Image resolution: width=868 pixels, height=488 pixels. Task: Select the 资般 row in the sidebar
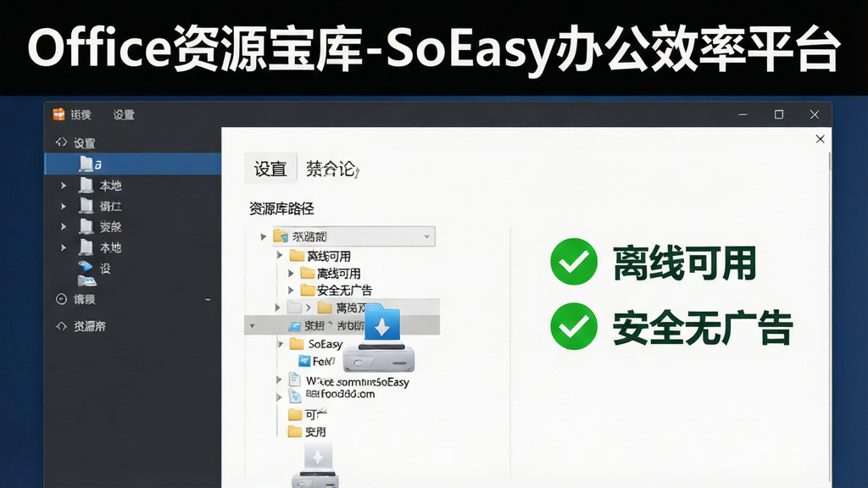tap(110, 227)
